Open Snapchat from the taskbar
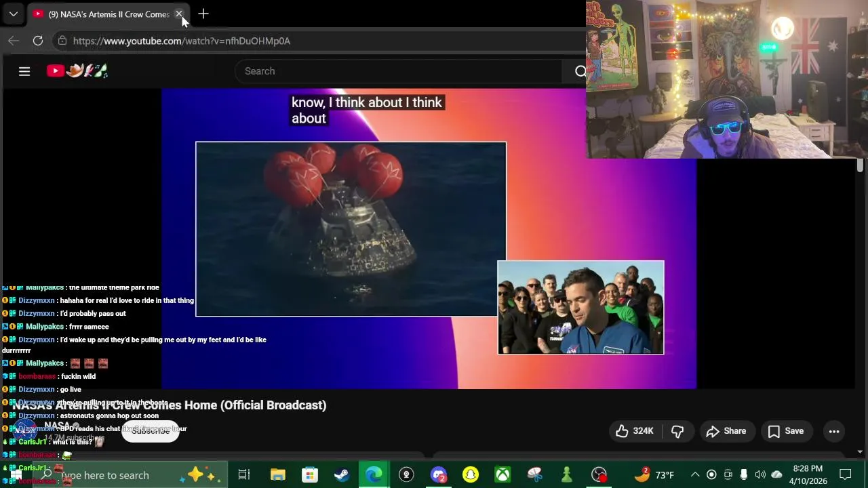This screenshot has width=868, height=488. coord(471,475)
